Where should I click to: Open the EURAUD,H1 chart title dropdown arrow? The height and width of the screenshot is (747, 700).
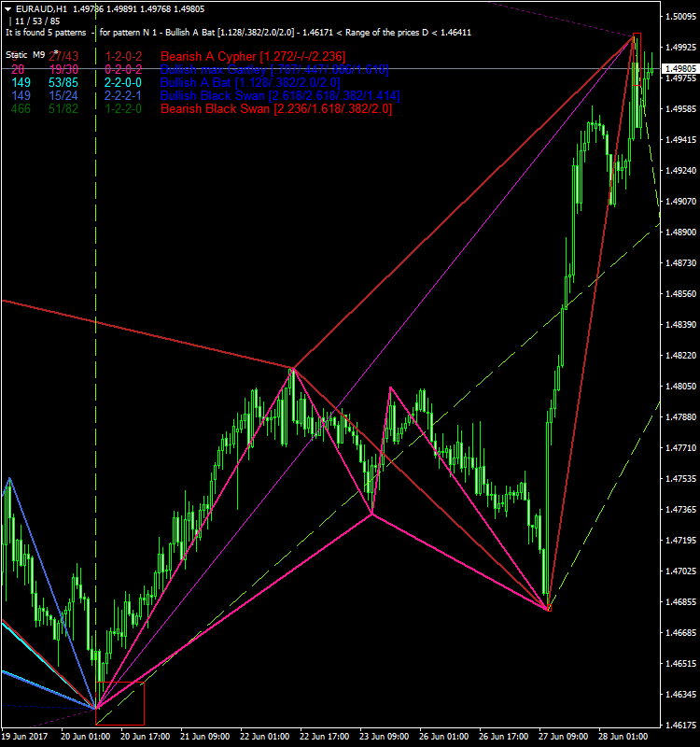[x=7, y=8]
